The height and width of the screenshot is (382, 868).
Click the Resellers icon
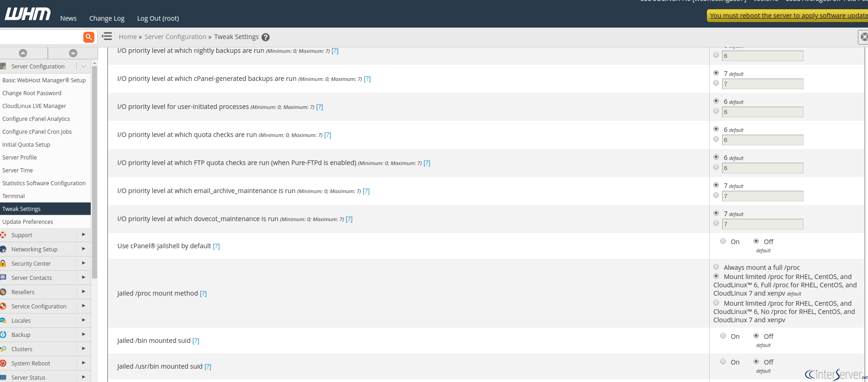(x=3, y=292)
